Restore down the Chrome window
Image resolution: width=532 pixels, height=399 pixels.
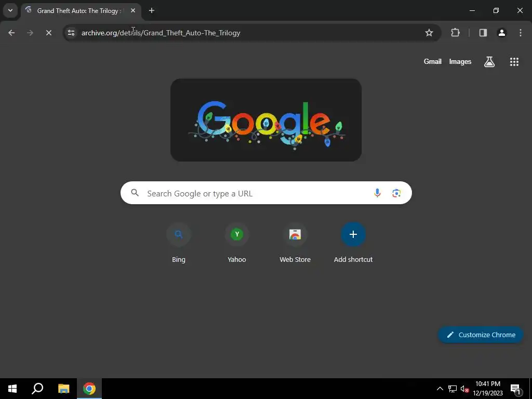pyautogui.click(x=496, y=10)
